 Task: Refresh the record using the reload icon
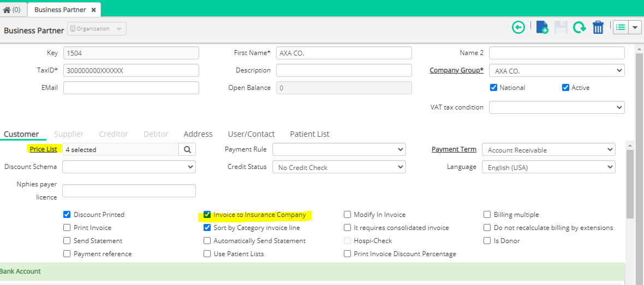(580, 28)
